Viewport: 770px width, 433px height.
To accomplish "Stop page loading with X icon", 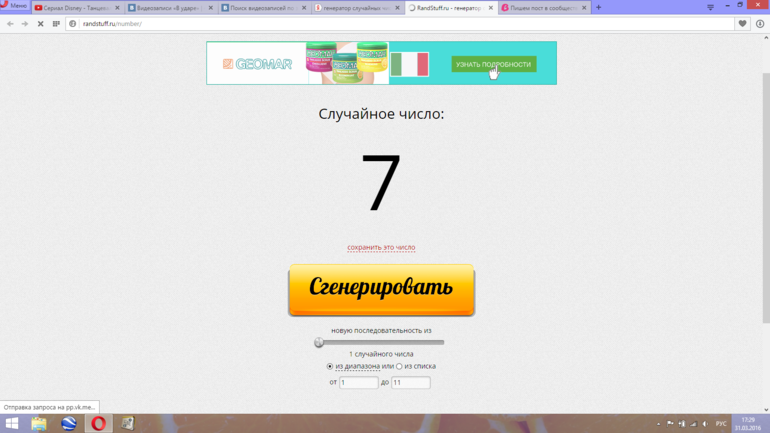I will [x=40, y=24].
